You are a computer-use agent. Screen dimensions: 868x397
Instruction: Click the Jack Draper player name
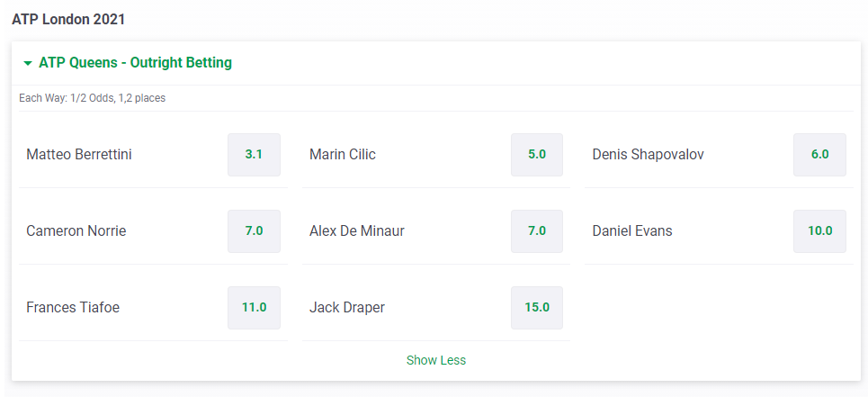pos(347,307)
